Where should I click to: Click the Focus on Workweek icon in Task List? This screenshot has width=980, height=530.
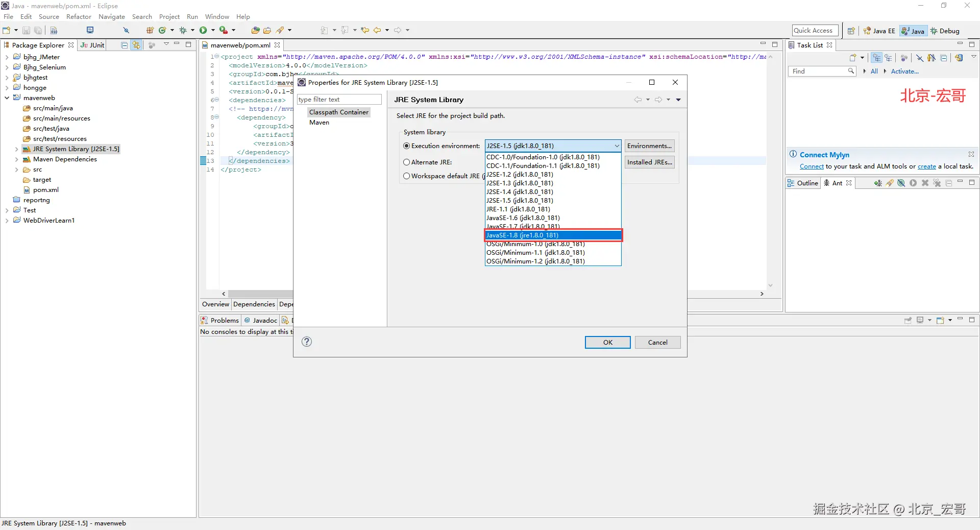(904, 58)
